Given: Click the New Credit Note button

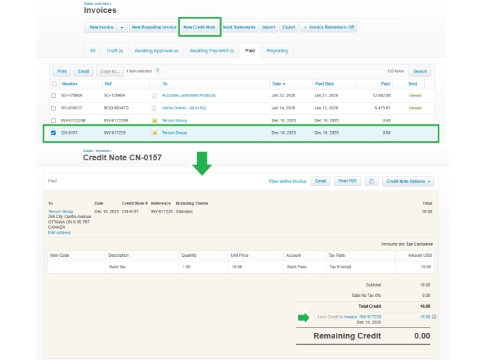Looking at the screenshot, I should click(199, 27).
